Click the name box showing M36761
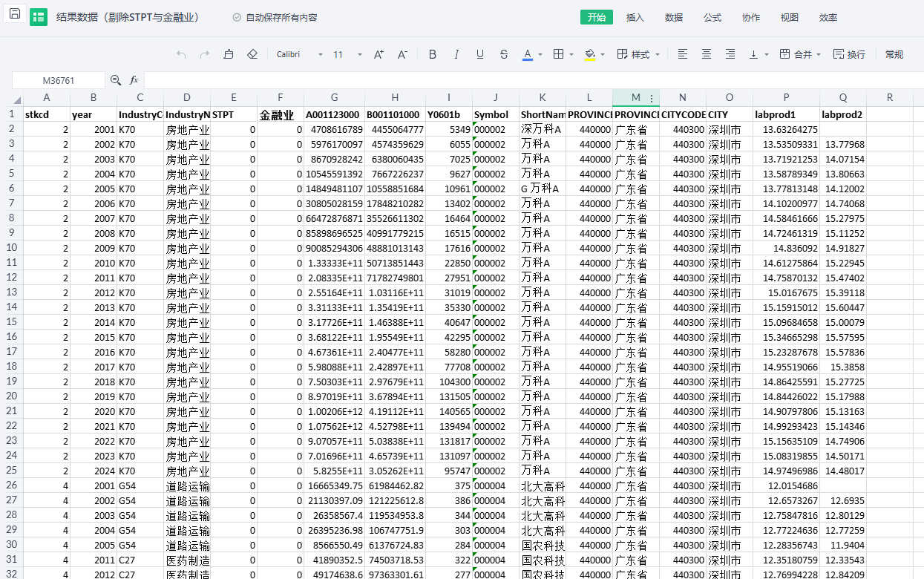Image resolution: width=924 pixels, height=579 pixels. [59, 80]
